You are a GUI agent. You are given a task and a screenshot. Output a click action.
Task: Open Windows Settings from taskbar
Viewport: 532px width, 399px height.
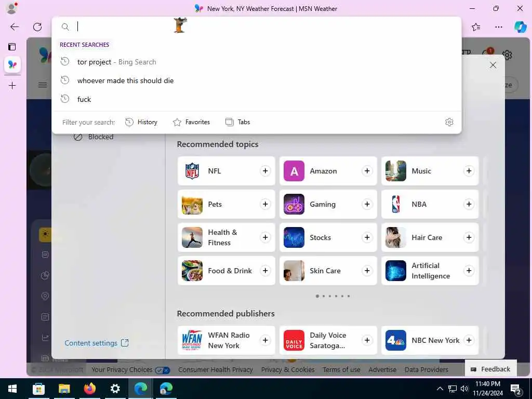(115, 389)
